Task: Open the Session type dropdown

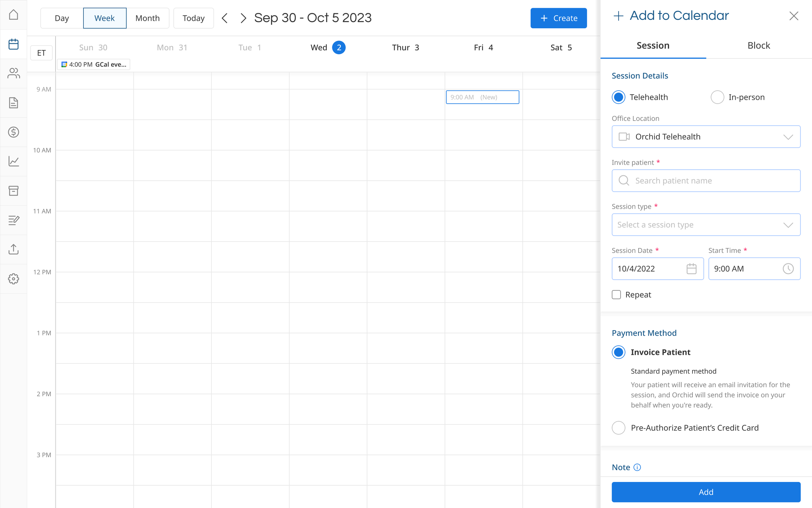Action: click(x=705, y=225)
